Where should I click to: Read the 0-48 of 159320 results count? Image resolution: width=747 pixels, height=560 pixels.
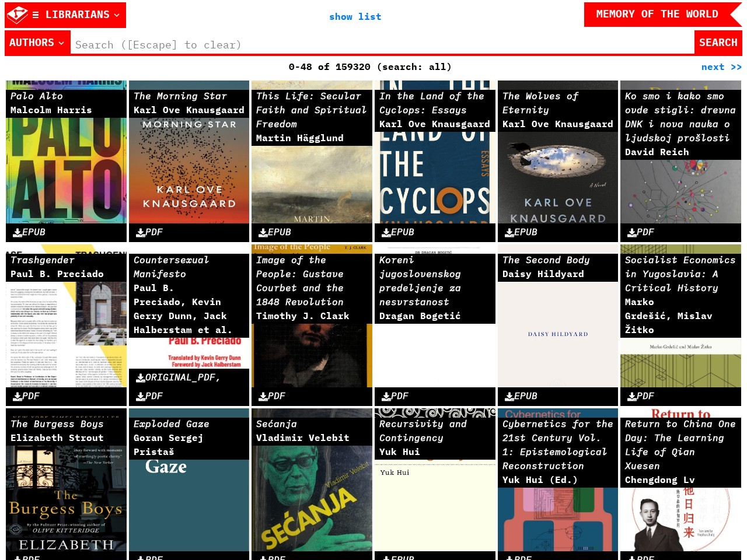click(370, 67)
